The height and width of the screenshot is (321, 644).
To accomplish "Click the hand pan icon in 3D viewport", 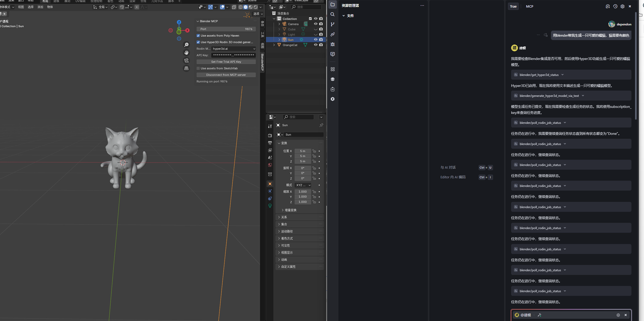I will click(186, 53).
